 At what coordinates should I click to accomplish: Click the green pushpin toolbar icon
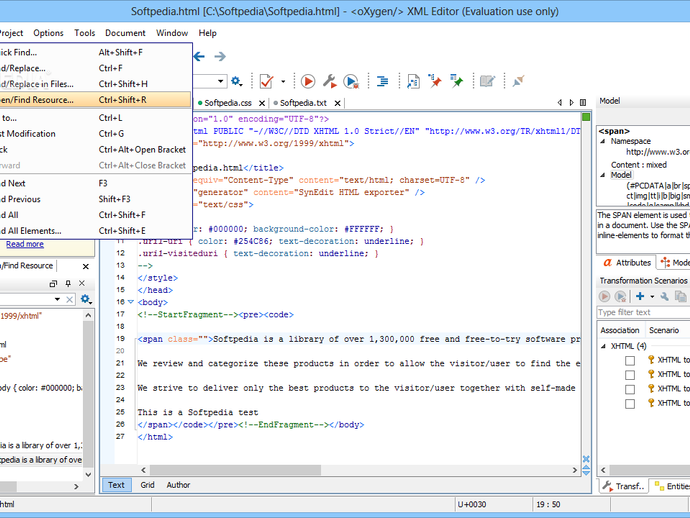tap(457, 81)
